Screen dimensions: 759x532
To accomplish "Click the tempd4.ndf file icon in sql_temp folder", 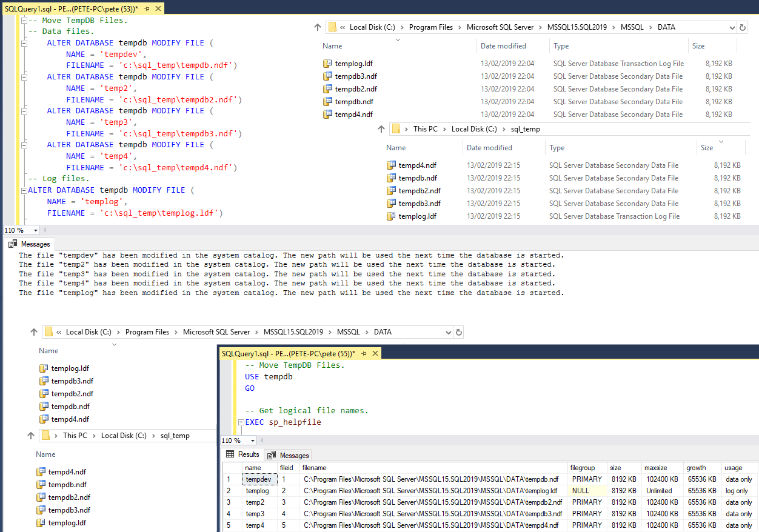I will (x=392, y=165).
